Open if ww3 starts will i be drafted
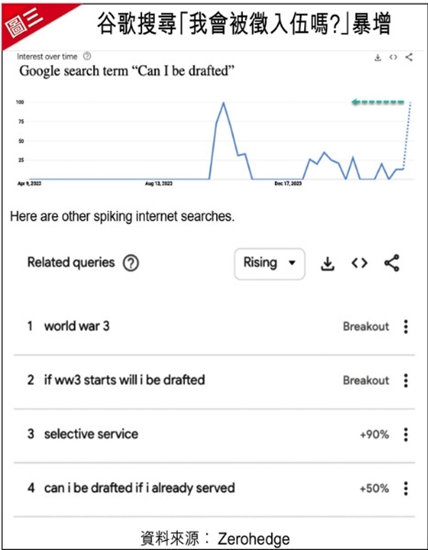Viewport: 428px width, 550px height. tap(125, 380)
